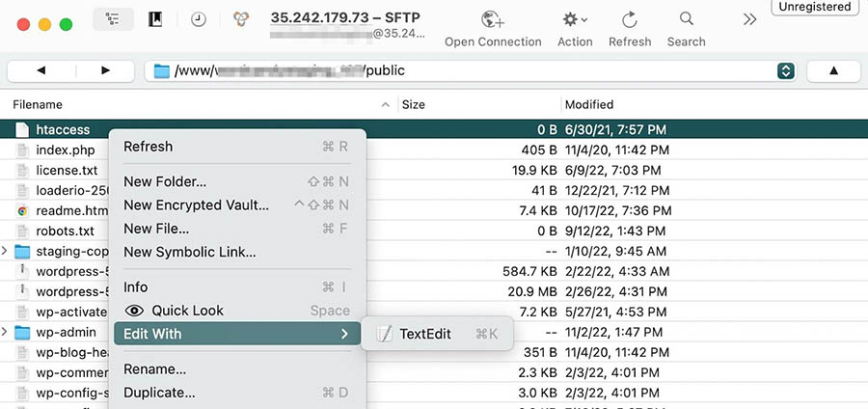The height and width of the screenshot is (409, 868).
Task: Click the Refresh toolbar icon
Action: (x=630, y=20)
